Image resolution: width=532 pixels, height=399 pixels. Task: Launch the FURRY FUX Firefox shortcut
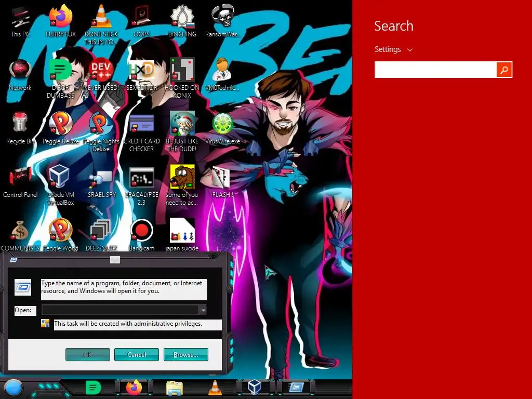[x=60, y=21]
